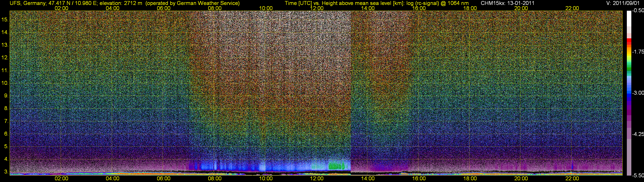Click height label '7.' on the km axis
This screenshot has width=644, height=182.
pyautogui.click(x=6, y=121)
